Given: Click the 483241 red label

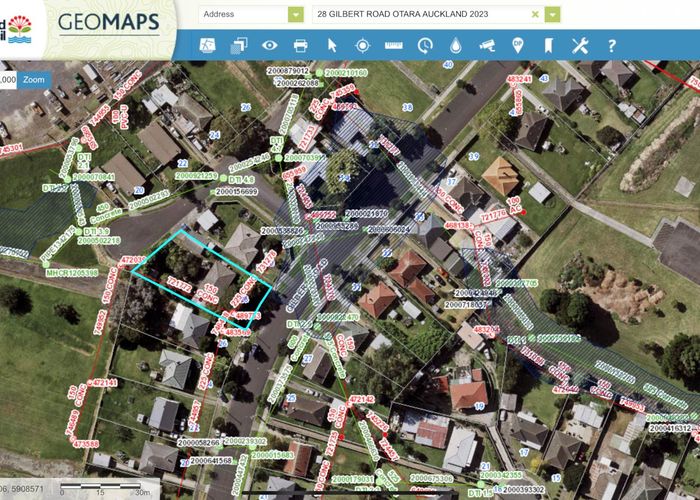Looking at the screenshot, I should coord(519,79).
